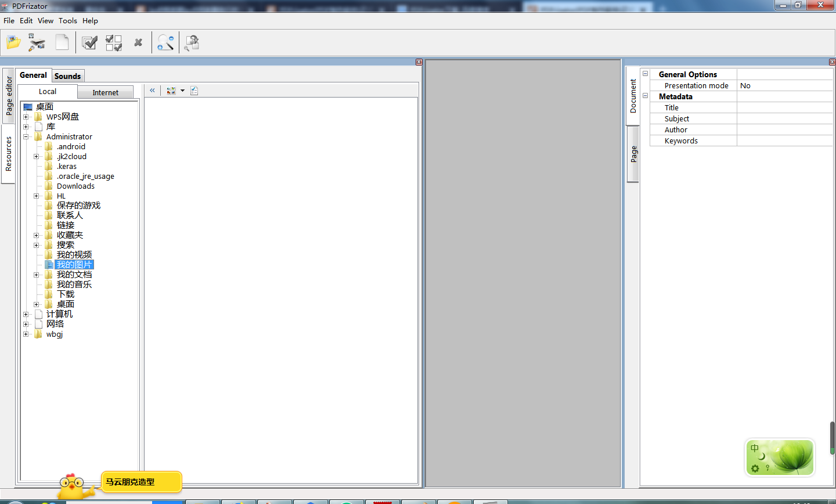Create a new blank page document
This screenshot has height=504, width=836.
pyautogui.click(x=62, y=42)
